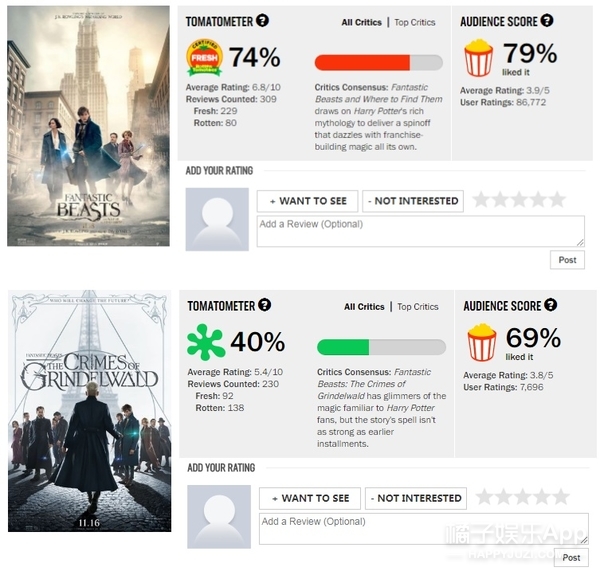Give Crimes of Grindelwald a three-star rating
This screenshot has height=575, width=600.
pos(522,497)
